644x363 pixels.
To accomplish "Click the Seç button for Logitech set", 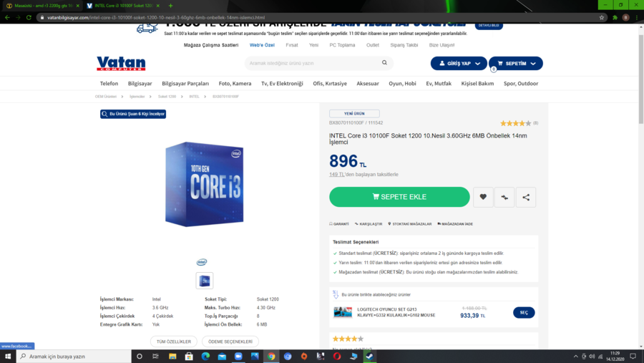I will click(524, 312).
